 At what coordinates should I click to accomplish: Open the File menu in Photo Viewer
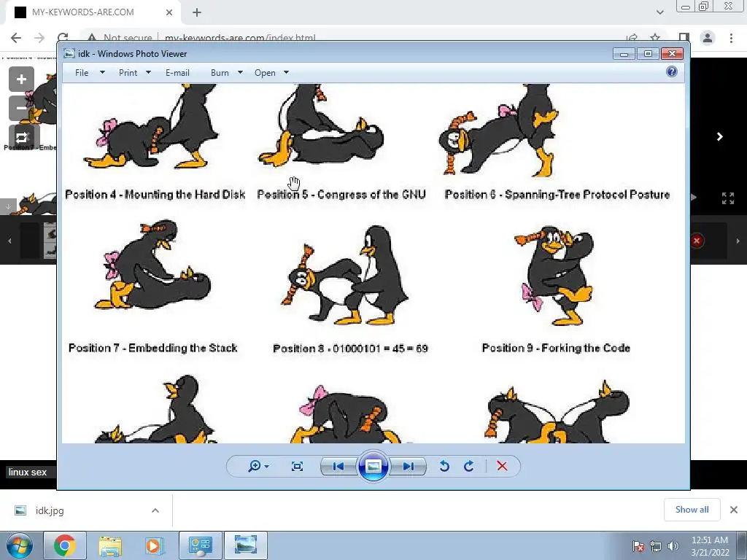(x=82, y=73)
